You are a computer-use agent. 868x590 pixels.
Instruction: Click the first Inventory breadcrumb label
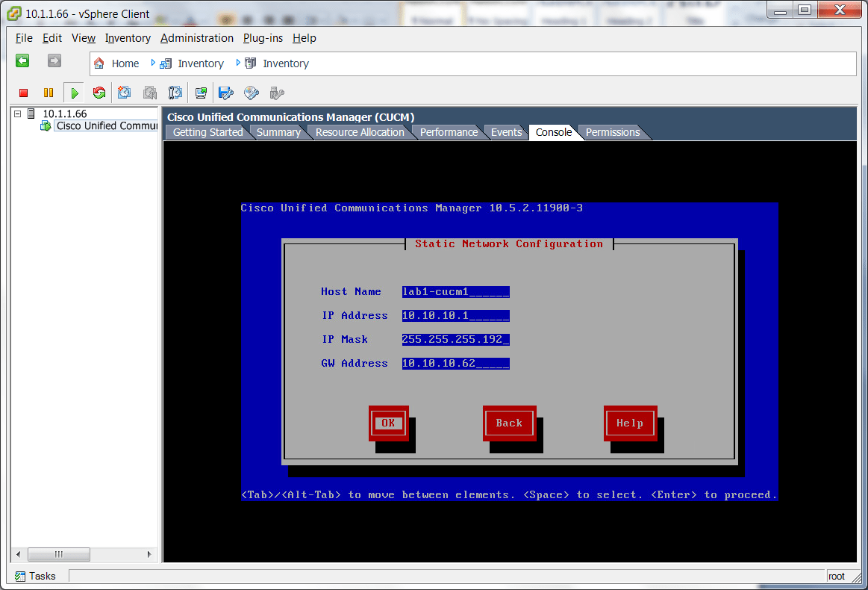point(201,63)
